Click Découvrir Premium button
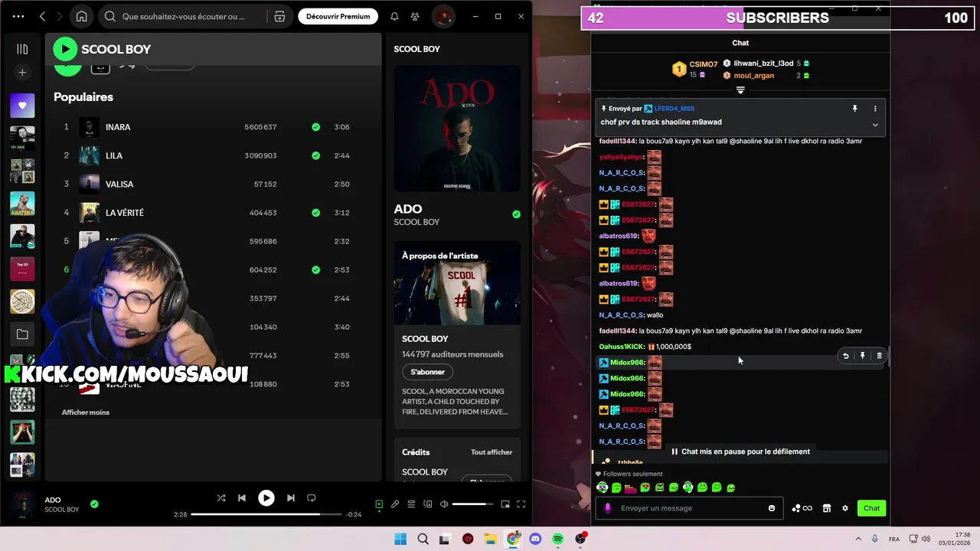Image resolution: width=980 pixels, height=551 pixels. pos(338,16)
